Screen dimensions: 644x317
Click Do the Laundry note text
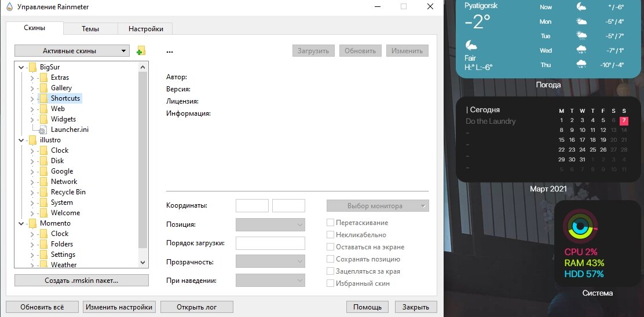click(x=491, y=121)
